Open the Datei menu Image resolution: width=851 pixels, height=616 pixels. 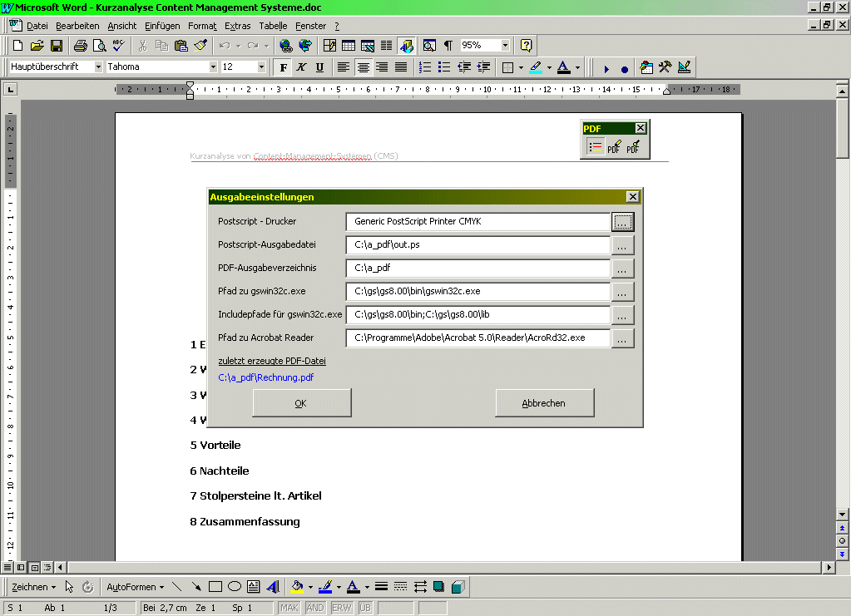point(37,26)
